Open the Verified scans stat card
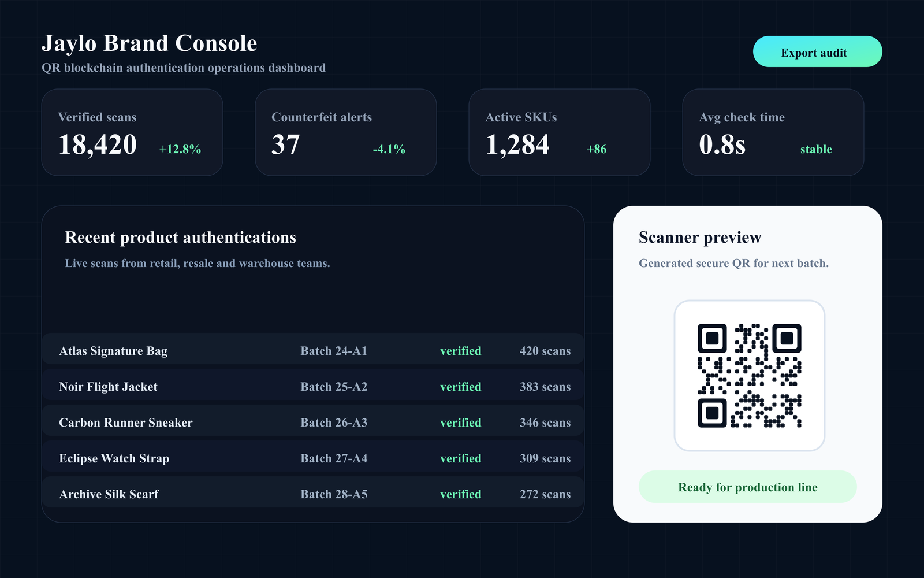 (x=132, y=132)
